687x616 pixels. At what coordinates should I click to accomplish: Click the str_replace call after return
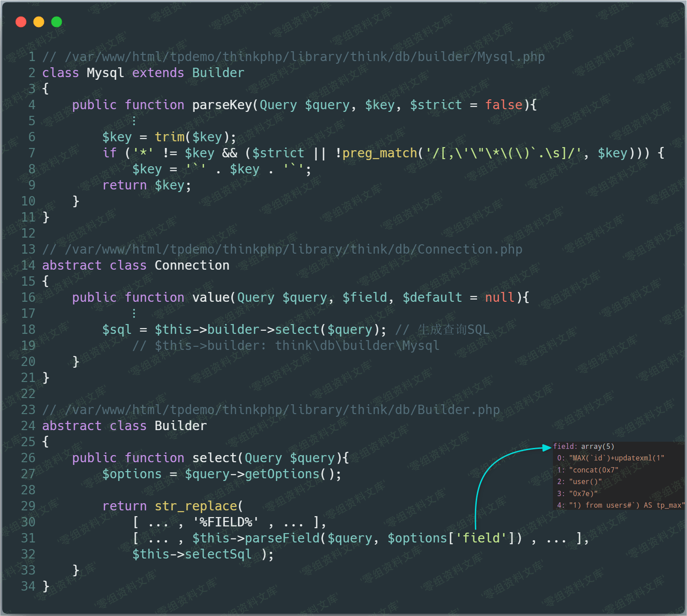[x=196, y=506]
